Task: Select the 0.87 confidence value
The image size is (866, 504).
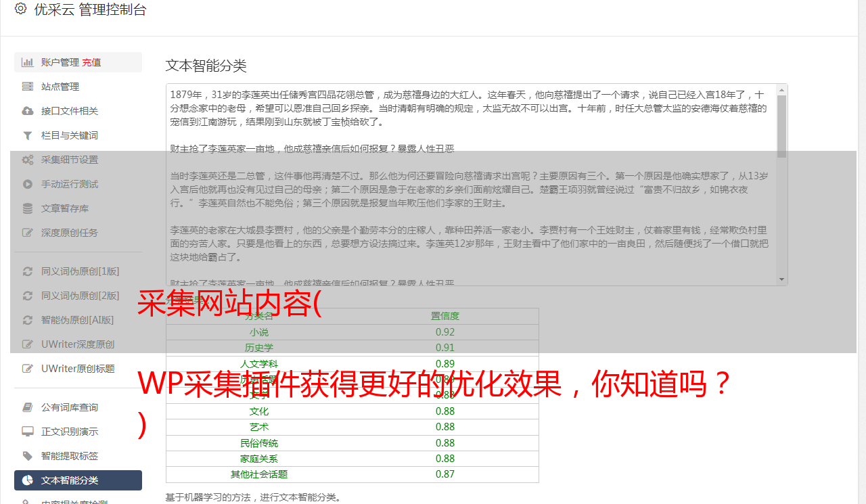Action: pyautogui.click(x=445, y=474)
